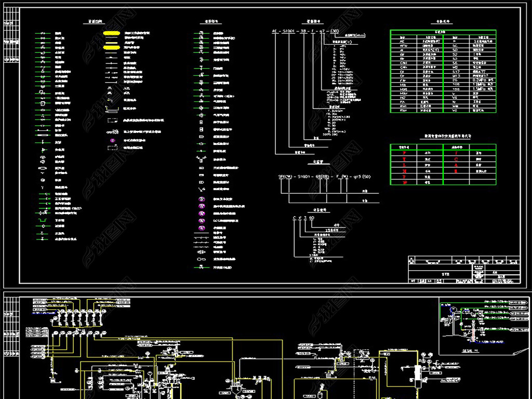The height and width of the screenshot is (399, 532).
Task: Click the red "C" letter in lower table
Action: coord(456,159)
